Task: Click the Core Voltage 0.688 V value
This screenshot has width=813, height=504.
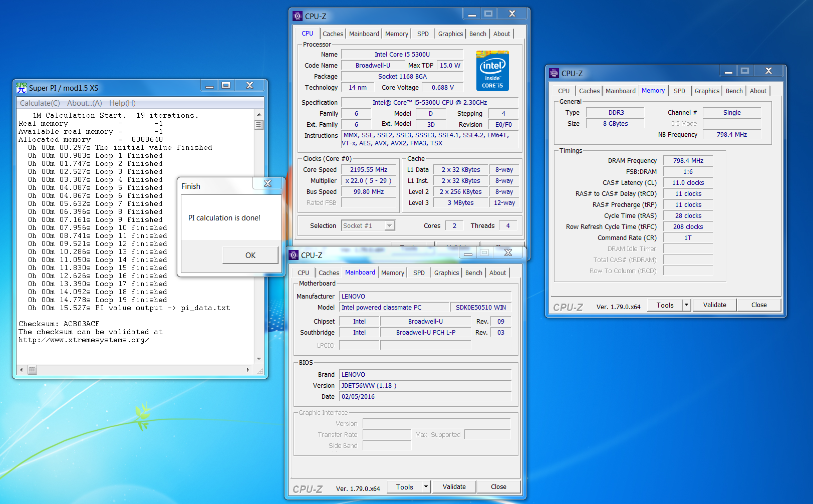Action: pos(443,88)
